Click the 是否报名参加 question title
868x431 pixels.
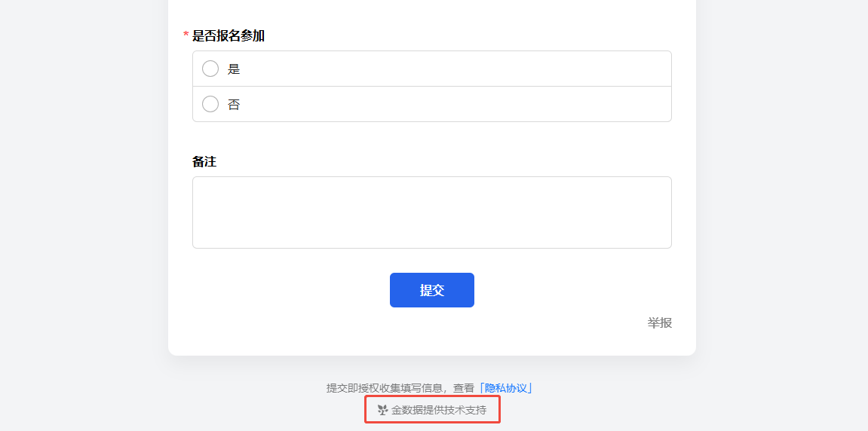(229, 35)
